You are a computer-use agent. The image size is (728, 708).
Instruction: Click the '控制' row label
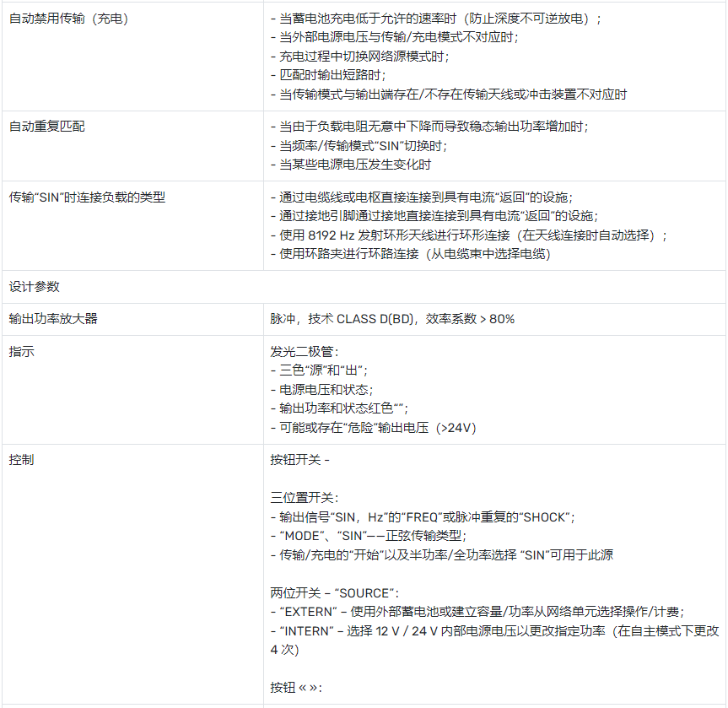tap(22, 460)
